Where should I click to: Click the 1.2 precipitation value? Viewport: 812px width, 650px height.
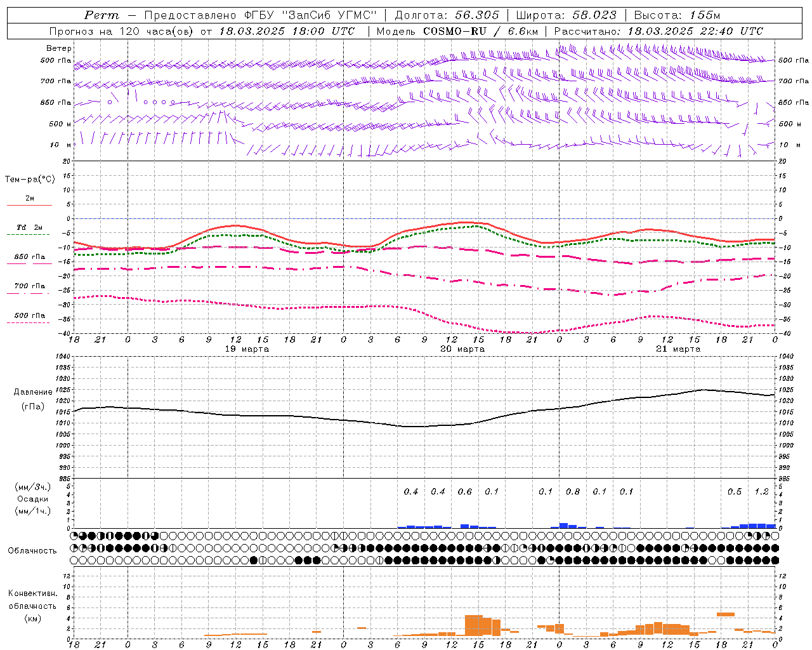pyautogui.click(x=761, y=491)
